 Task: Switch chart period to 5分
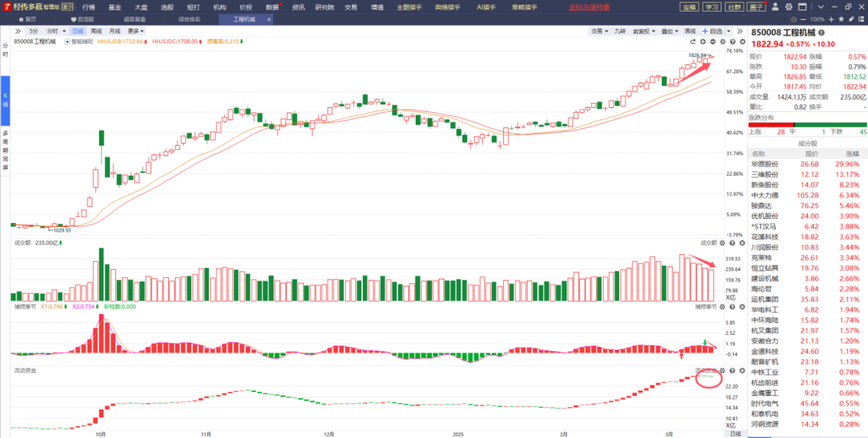point(34,31)
